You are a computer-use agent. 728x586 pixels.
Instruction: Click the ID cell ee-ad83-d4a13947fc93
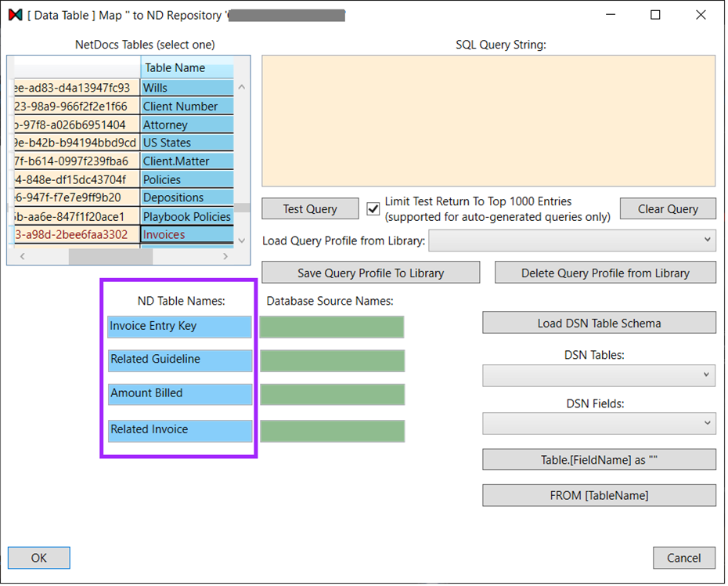77,88
